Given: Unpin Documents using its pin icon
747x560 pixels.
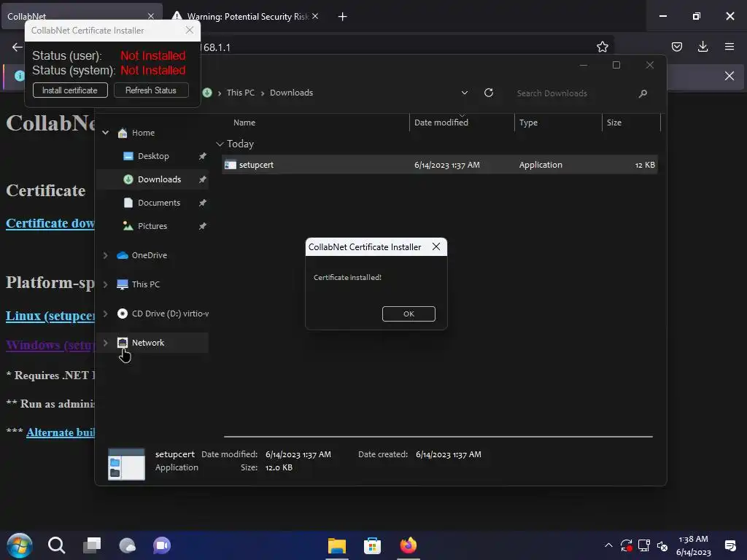Looking at the screenshot, I should (203, 203).
